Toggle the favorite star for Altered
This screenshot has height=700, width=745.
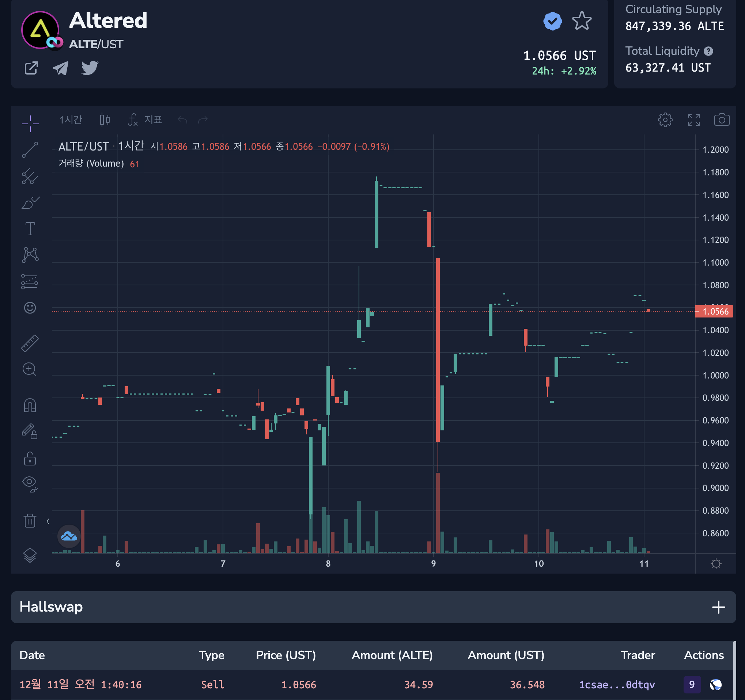tap(582, 21)
